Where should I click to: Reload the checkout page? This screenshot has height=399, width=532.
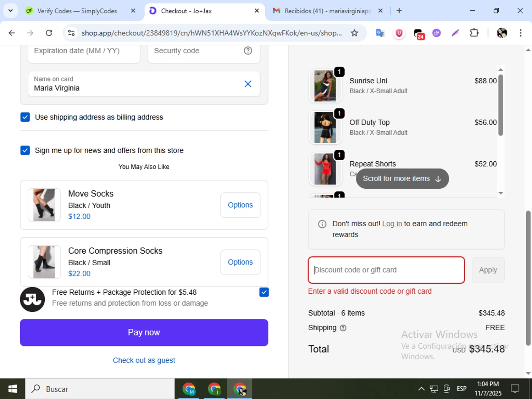pos(49,33)
